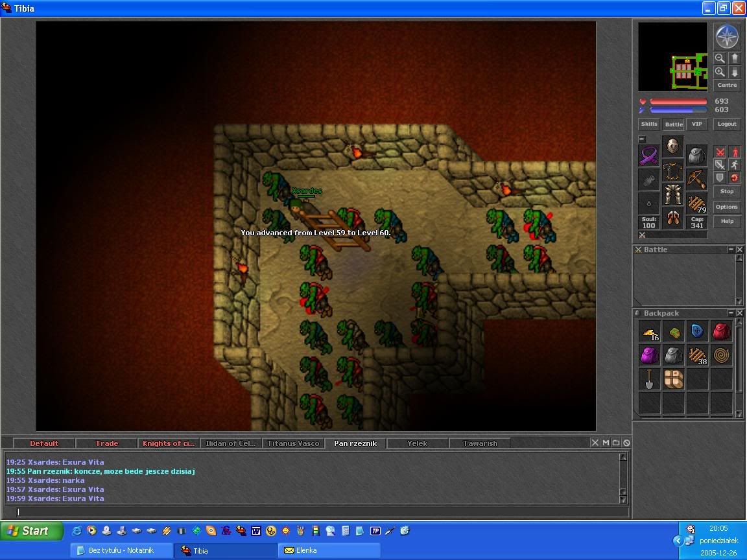This screenshot has height=560, width=747.
Task: Open the purple backpack in container
Action: [x=650, y=355]
